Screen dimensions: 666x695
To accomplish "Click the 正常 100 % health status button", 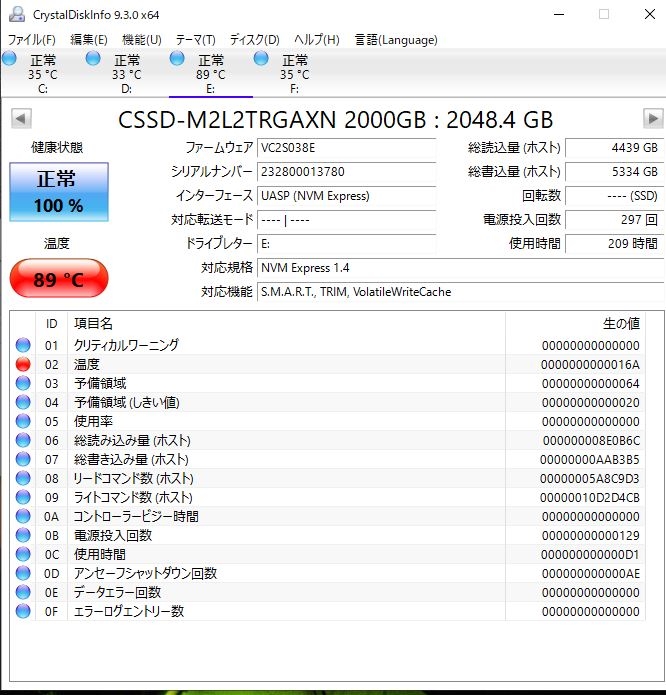I will 59,192.
